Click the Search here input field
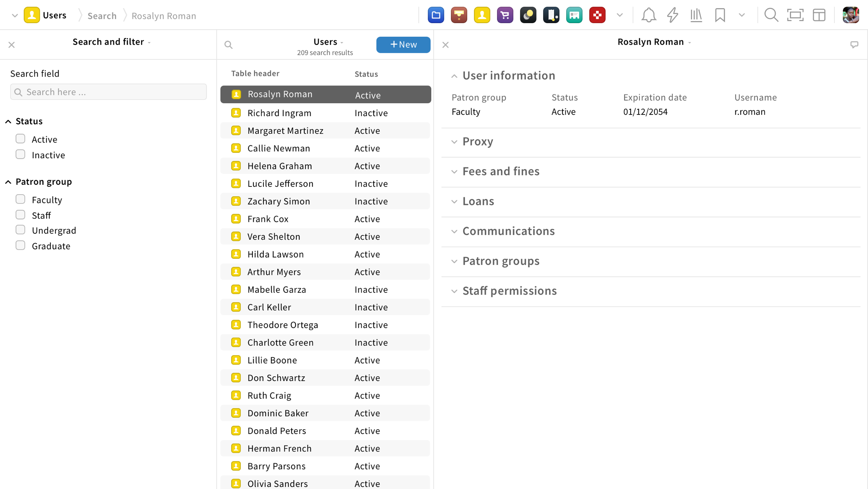 click(x=108, y=92)
